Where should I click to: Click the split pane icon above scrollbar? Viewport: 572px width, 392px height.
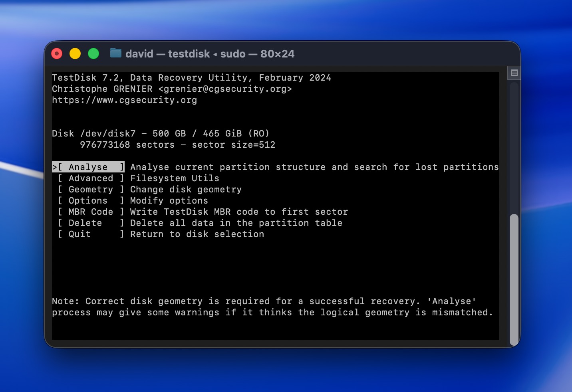[x=514, y=73]
